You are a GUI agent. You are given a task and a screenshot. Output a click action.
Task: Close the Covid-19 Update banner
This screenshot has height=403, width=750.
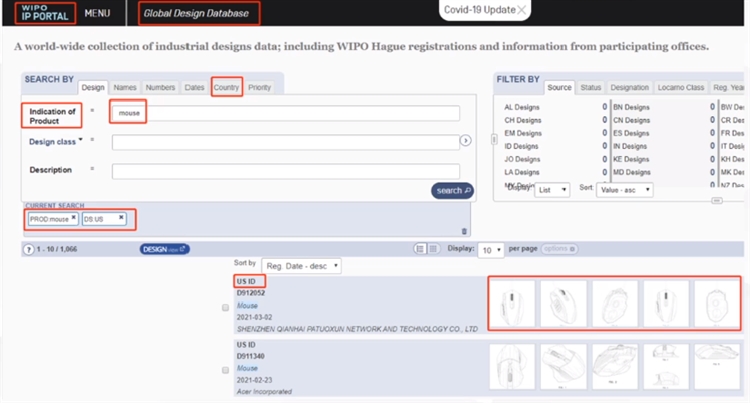pos(523,10)
